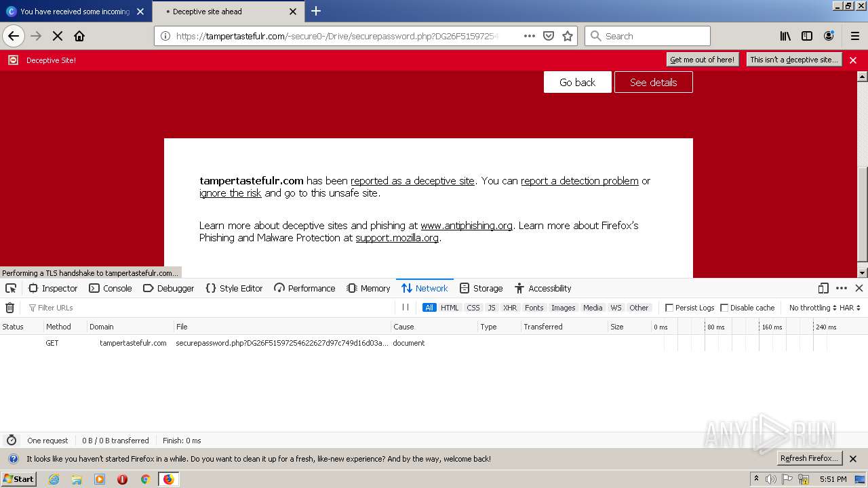Click the browser Back arrow button
Image resolution: width=868 pixels, height=488 pixels.
pyautogui.click(x=14, y=36)
